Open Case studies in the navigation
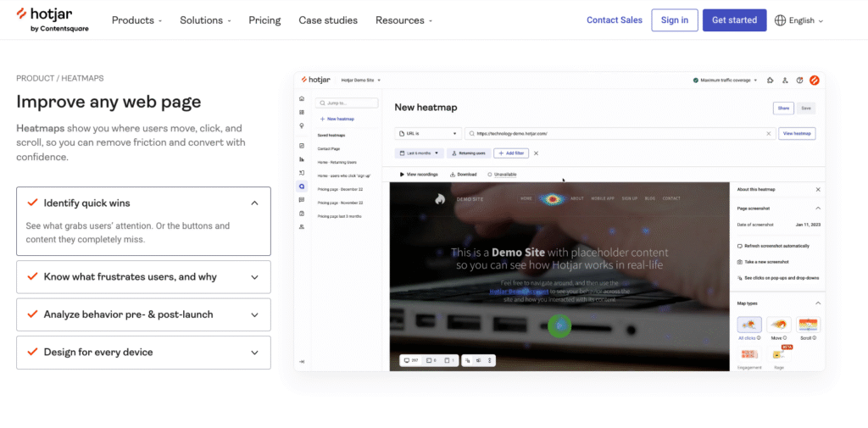868x428 pixels. pos(328,20)
